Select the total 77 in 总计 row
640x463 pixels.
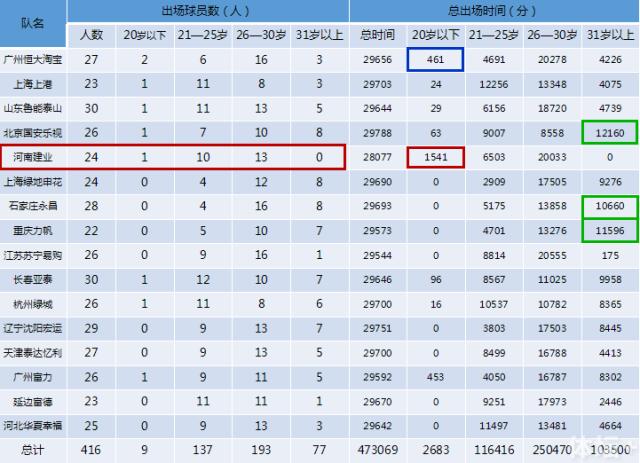coord(319,450)
